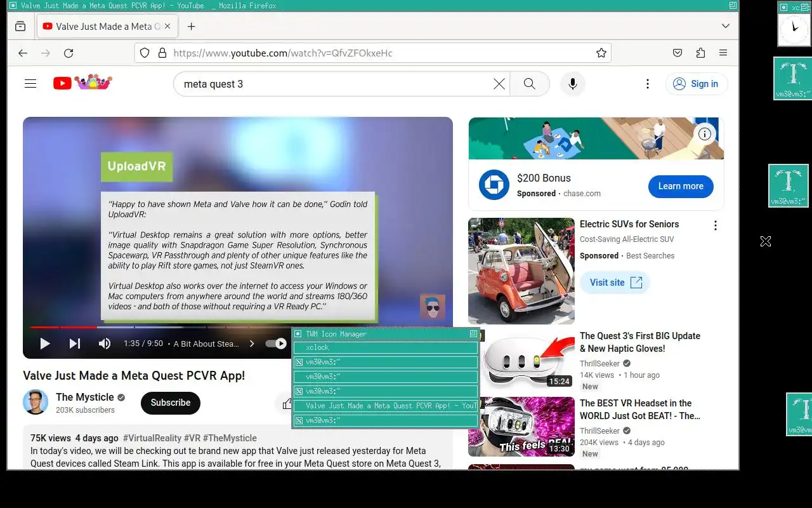
Task: Open Firefox View from the tab strip
Action: pyautogui.click(x=20, y=26)
